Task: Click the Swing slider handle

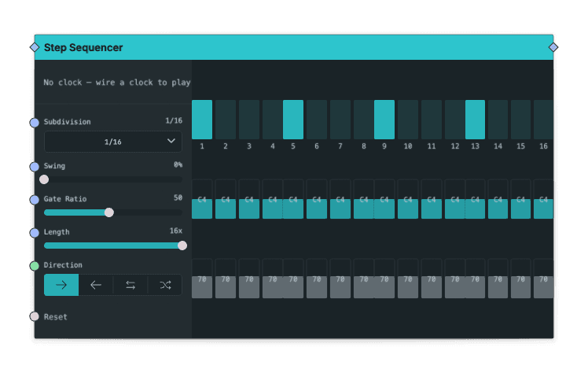Action: click(44, 179)
